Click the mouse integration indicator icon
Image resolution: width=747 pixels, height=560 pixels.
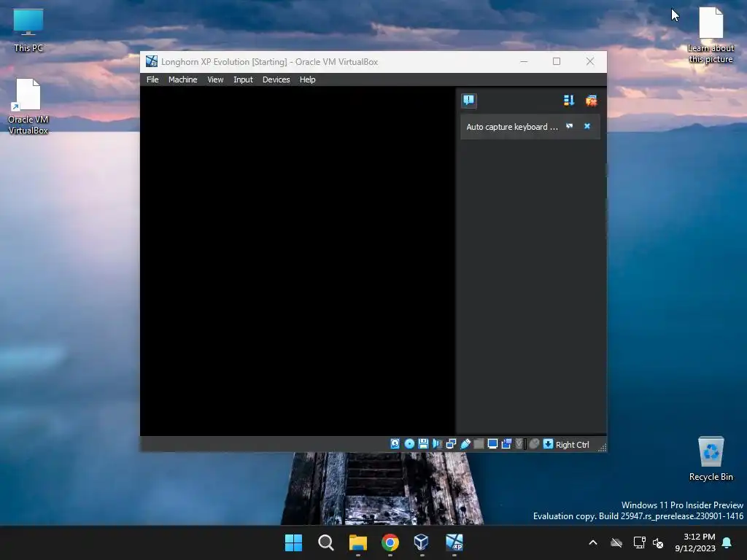pyautogui.click(x=534, y=444)
